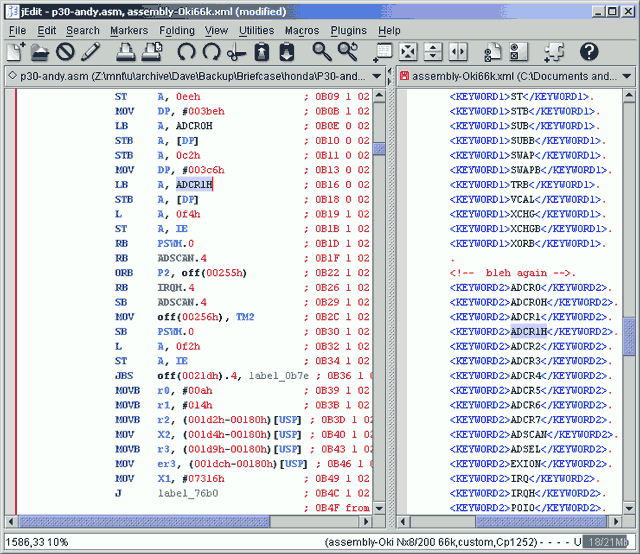The width and height of the screenshot is (640, 554).
Task: Click the assembly-Oki66k.xml modified buffer icon
Action: pos(404,76)
